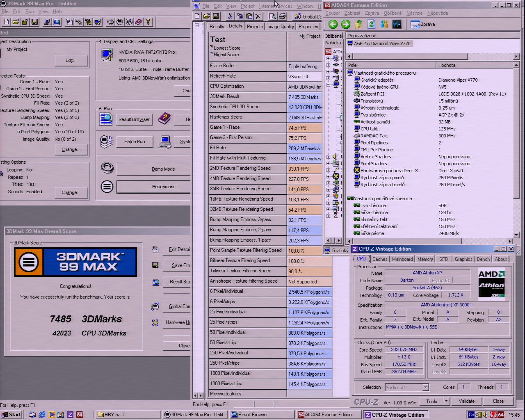Click CPU-Z Validate button
The height and width of the screenshot is (420, 525).
tap(467, 401)
